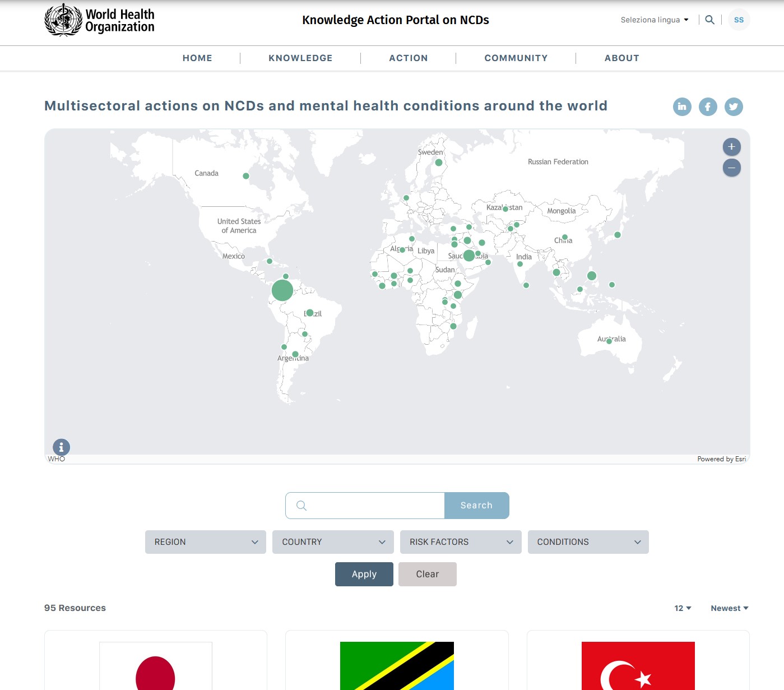Open the map info button

coord(61,447)
